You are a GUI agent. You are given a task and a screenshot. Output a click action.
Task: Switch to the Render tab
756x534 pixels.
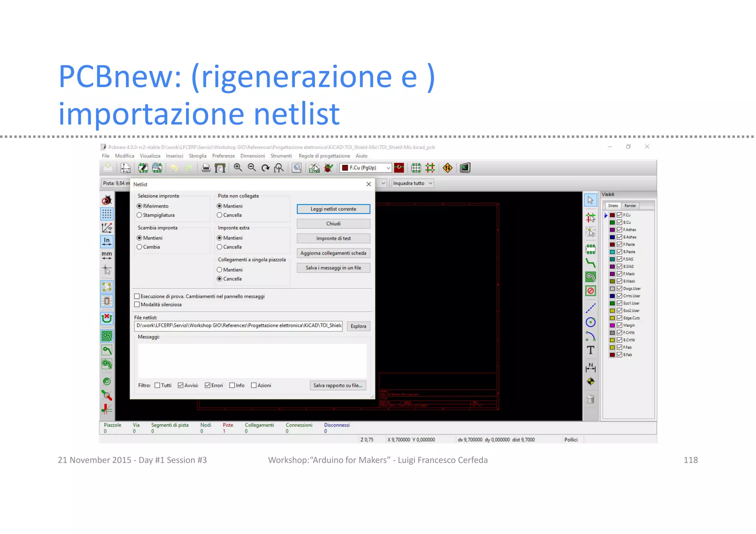click(630, 206)
